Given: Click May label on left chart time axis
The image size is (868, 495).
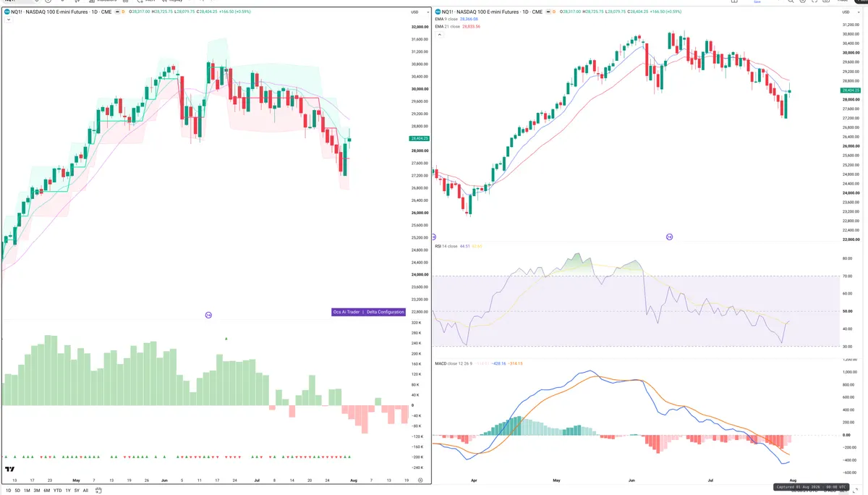Looking at the screenshot, I should point(76,480).
